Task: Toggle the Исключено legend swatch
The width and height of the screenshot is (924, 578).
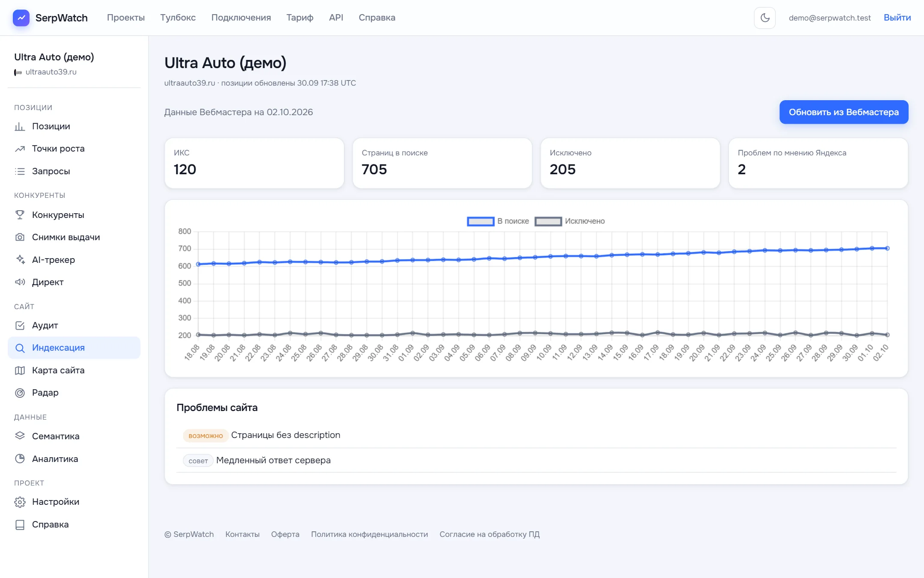Action: [x=548, y=221]
